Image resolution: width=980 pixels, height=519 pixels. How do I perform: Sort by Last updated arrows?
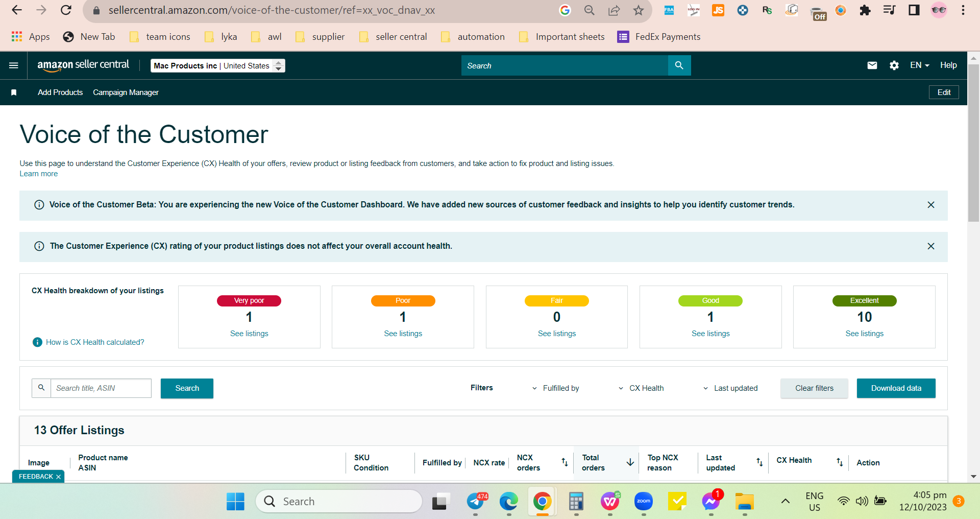(x=759, y=462)
